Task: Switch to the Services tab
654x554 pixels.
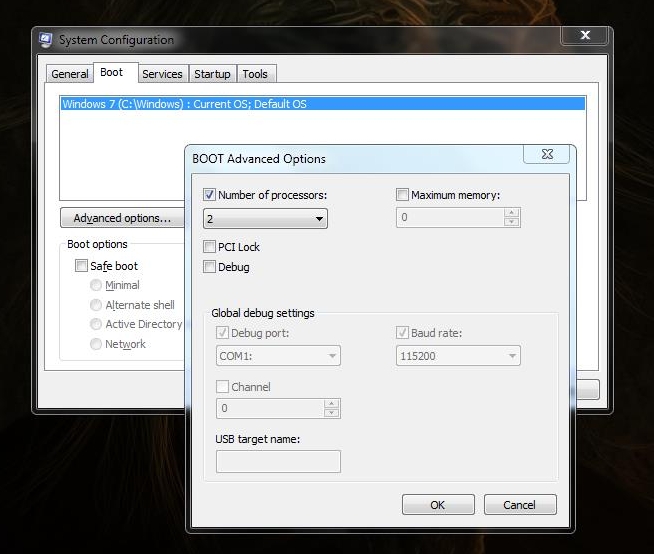Action: click(x=163, y=74)
